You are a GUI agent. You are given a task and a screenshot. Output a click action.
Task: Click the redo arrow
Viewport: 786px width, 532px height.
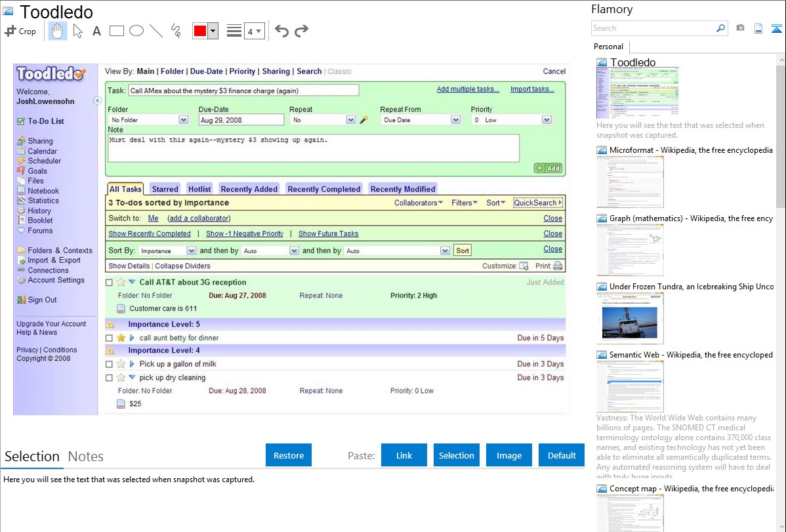(x=301, y=31)
